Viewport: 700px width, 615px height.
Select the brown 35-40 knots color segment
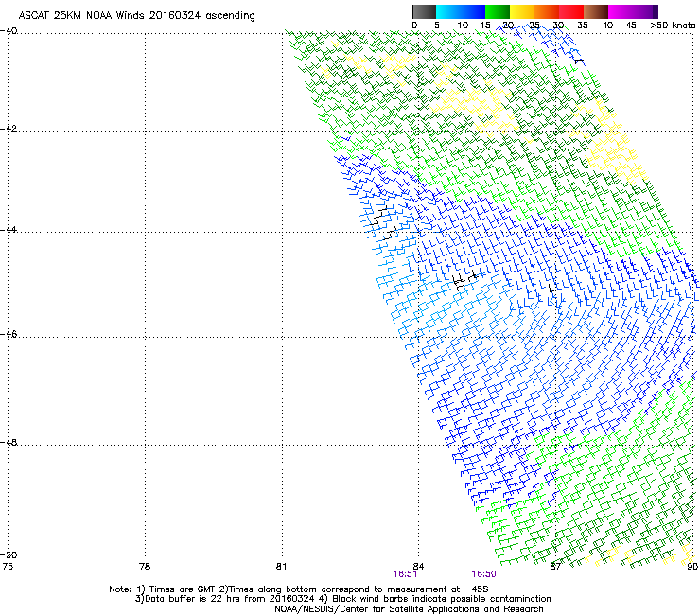click(x=596, y=11)
